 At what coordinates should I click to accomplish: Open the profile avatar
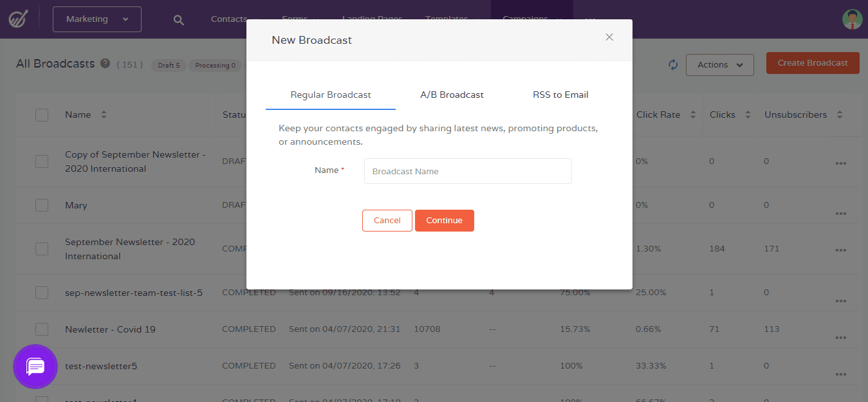(x=852, y=19)
